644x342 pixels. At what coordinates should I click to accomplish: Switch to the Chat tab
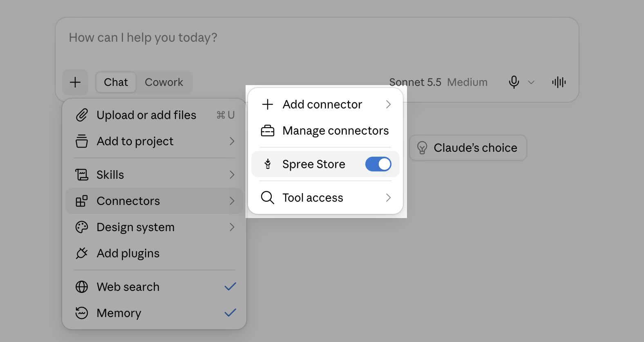116,82
